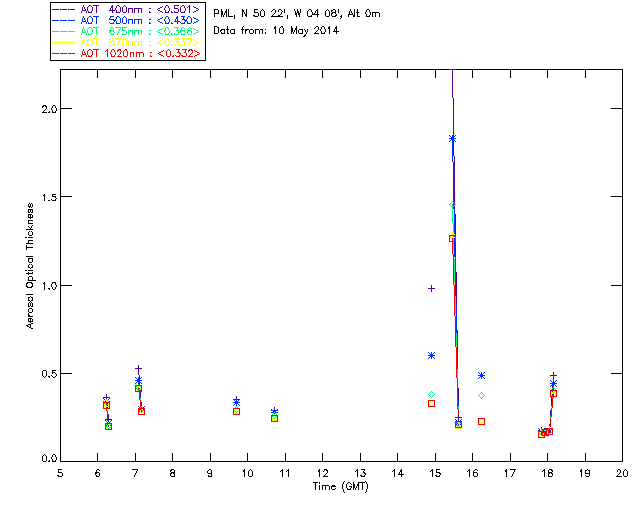Click the x-axis tick label "19"
Screen dimensions: 640x512
(585, 473)
